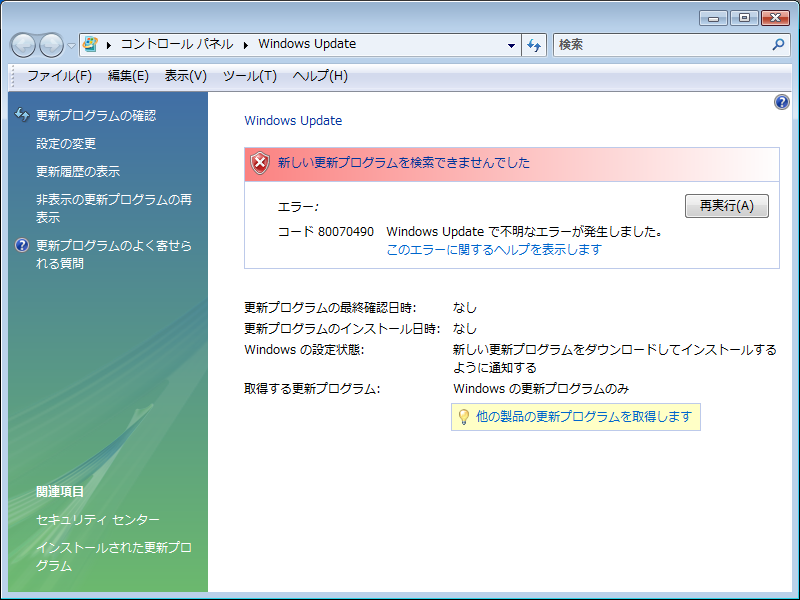Click 他の製品の更新プログラムを取得します link

point(584,416)
